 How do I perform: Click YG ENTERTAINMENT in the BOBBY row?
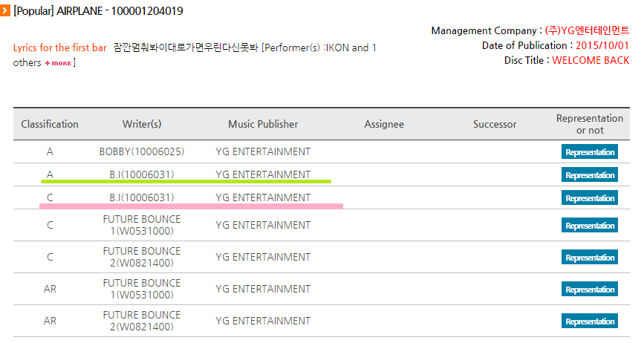tap(263, 151)
